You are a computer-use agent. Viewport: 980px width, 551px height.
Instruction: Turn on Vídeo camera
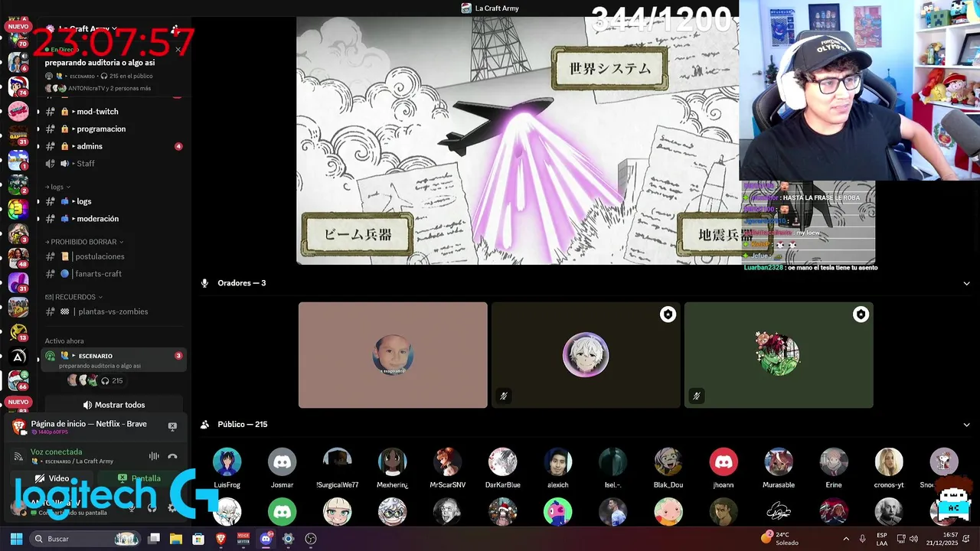[x=53, y=478]
